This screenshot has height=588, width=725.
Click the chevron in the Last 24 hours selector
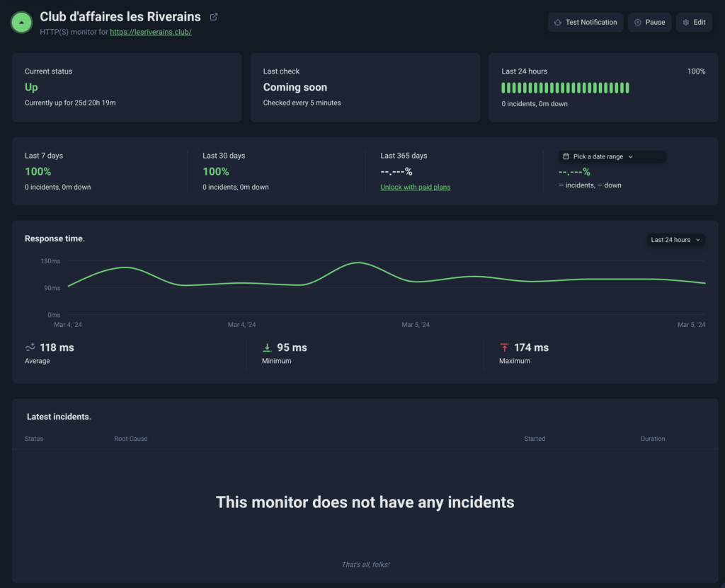tap(697, 240)
